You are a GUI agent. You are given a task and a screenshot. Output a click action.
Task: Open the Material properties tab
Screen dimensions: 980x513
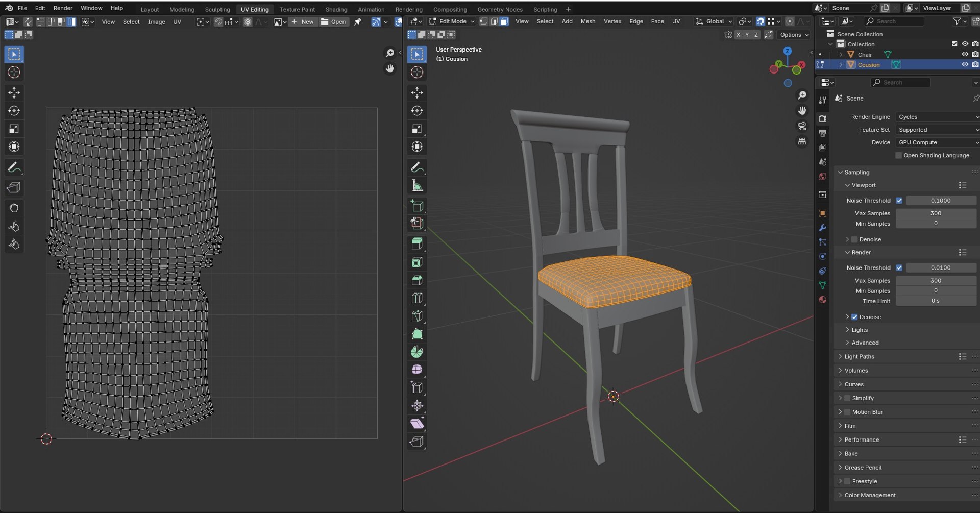click(x=822, y=300)
